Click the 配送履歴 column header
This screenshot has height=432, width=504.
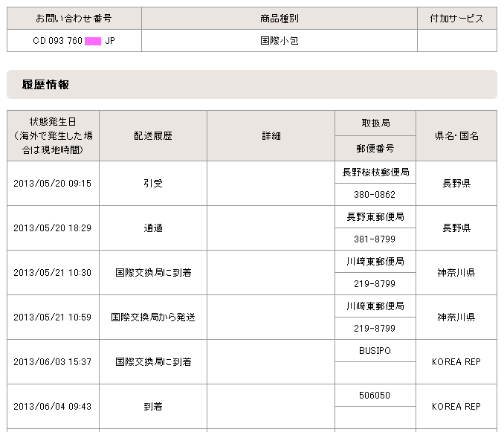[153, 135]
